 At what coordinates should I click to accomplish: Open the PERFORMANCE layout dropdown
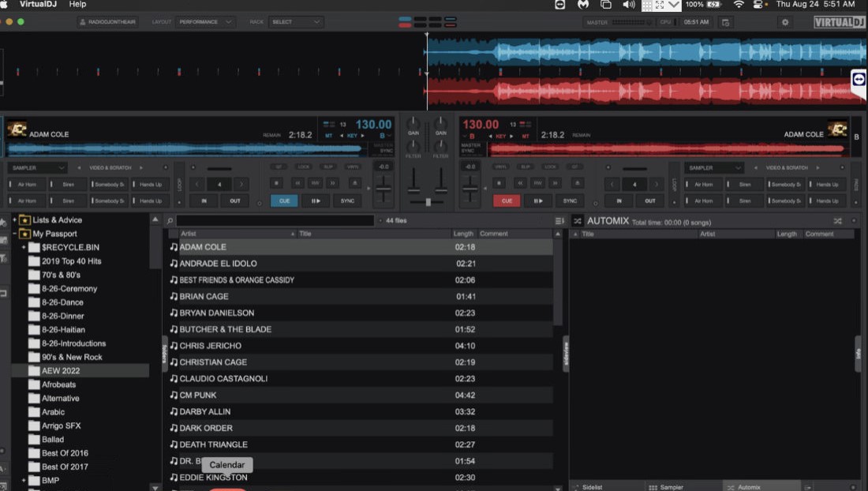coord(205,22)
